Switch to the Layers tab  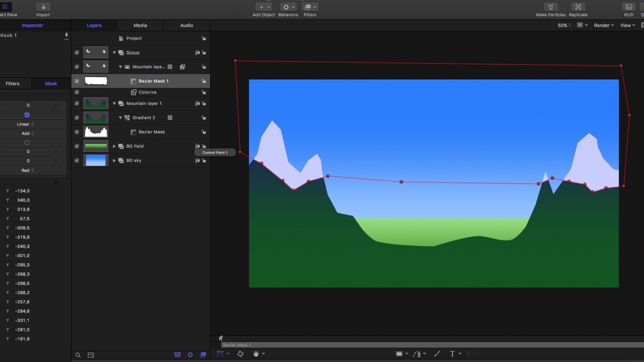click(x=94, y=25)
